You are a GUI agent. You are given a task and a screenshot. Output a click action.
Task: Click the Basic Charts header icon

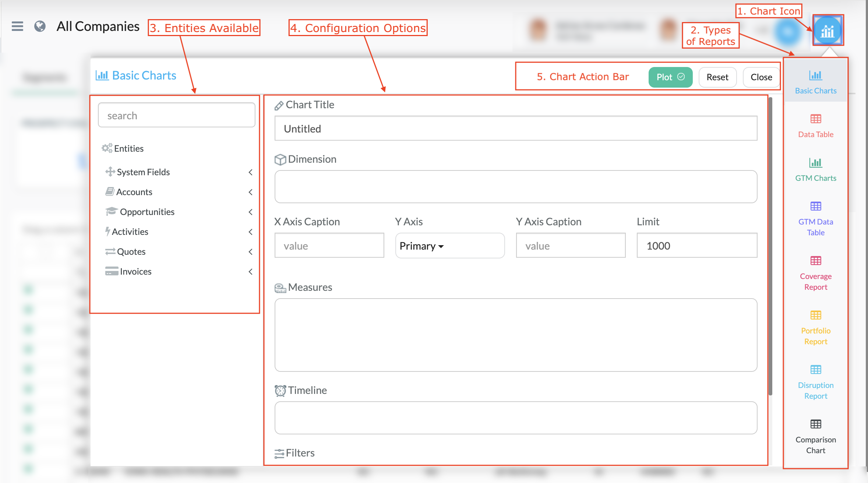(x=102, y=75)
